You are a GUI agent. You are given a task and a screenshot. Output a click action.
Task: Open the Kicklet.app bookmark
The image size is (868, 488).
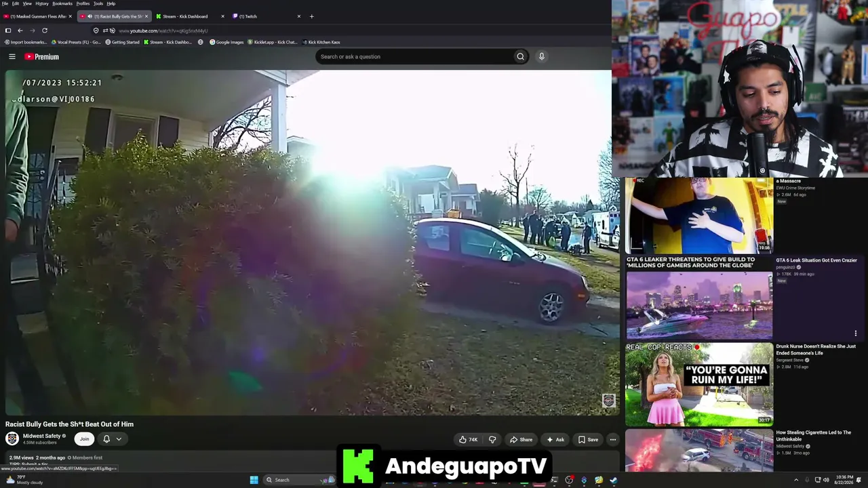click(x=273, y=42)
